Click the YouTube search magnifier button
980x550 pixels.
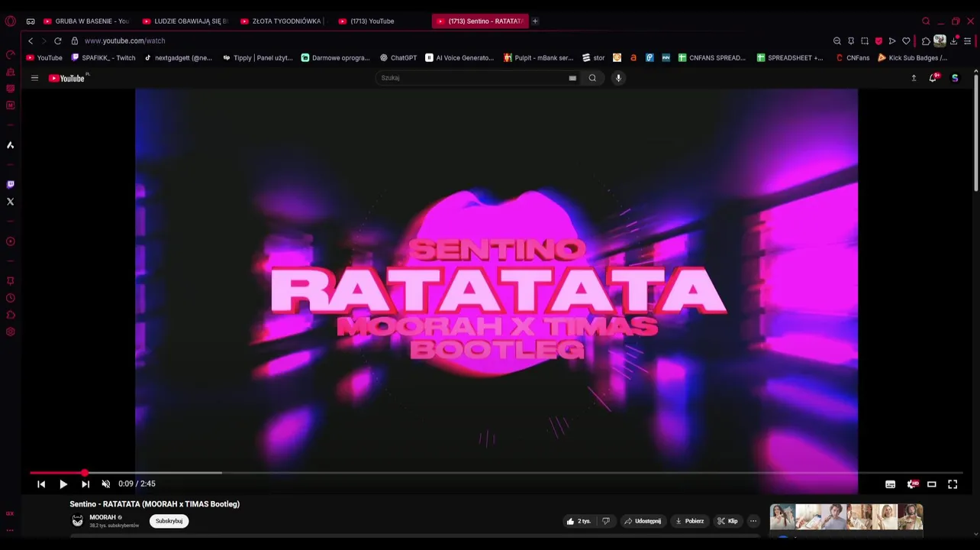coord(592,78)
